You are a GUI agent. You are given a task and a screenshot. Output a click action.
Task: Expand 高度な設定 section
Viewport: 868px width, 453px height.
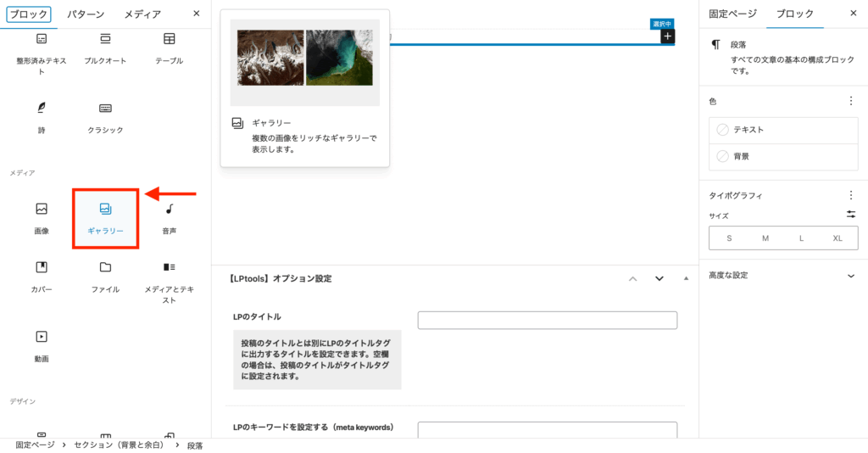783,275
